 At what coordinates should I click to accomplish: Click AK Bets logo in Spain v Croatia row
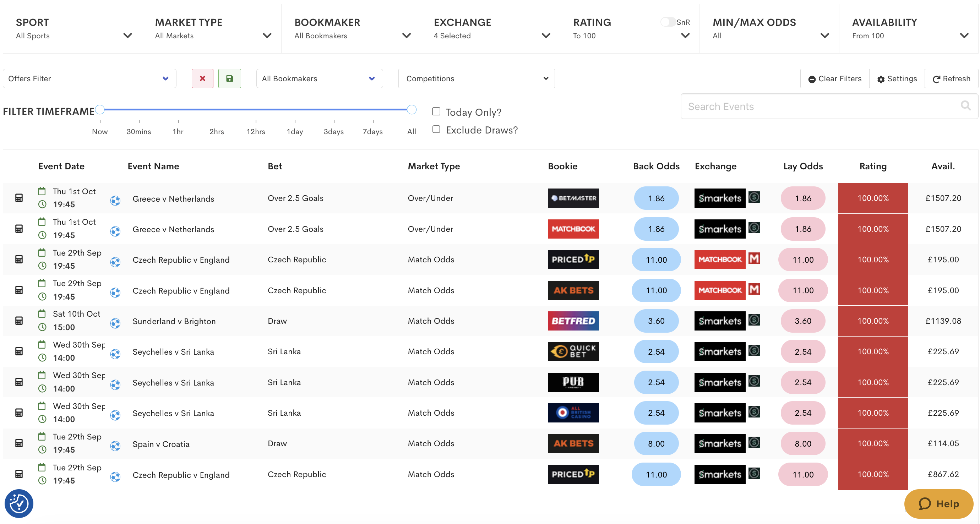573,443
